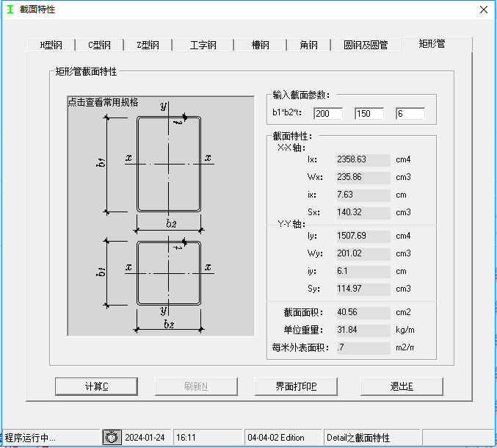Image resolution: width=497 pixels, height=448 pixels.
Task: Click the thickness t field showing 6
Action: (410, 114)
